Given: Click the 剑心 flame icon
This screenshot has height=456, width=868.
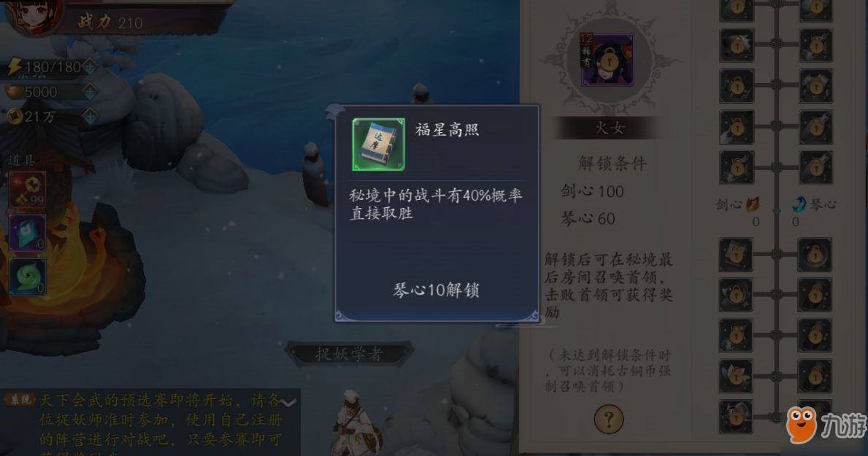Looking at the screenshot, I should click(x=753, y=205).
